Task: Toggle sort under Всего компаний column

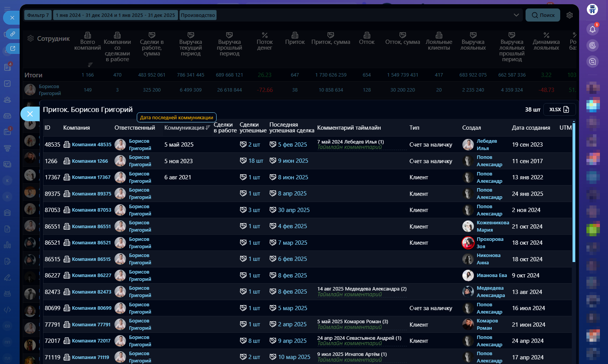Action: click(x=90, y=65)
